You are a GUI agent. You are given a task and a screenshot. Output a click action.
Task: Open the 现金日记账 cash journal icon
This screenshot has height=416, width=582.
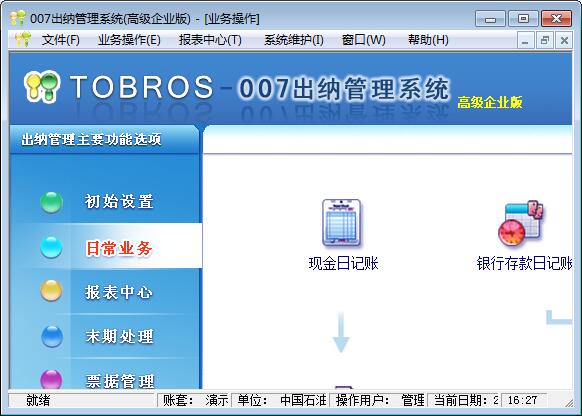pyautogui.click(x=341, y=223)
